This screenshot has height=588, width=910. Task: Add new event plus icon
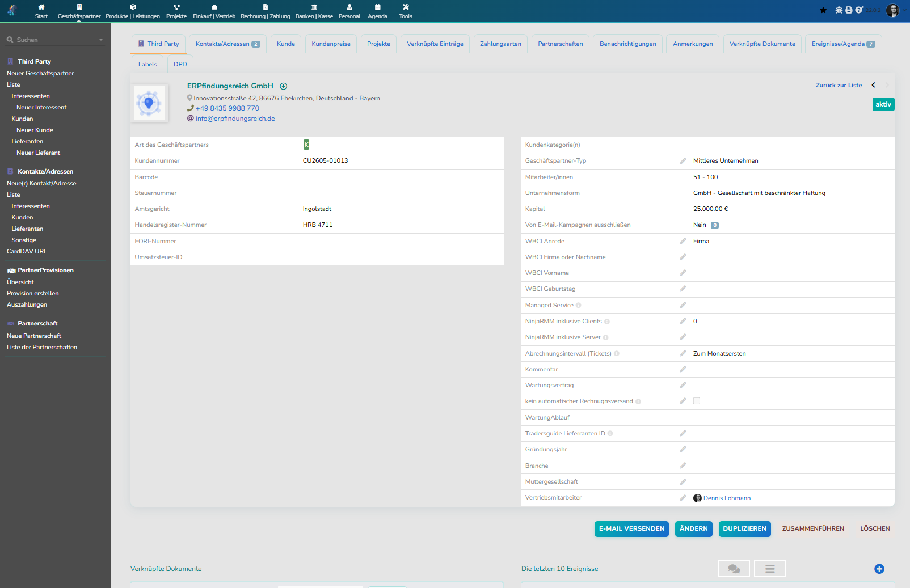pos(879,569)
